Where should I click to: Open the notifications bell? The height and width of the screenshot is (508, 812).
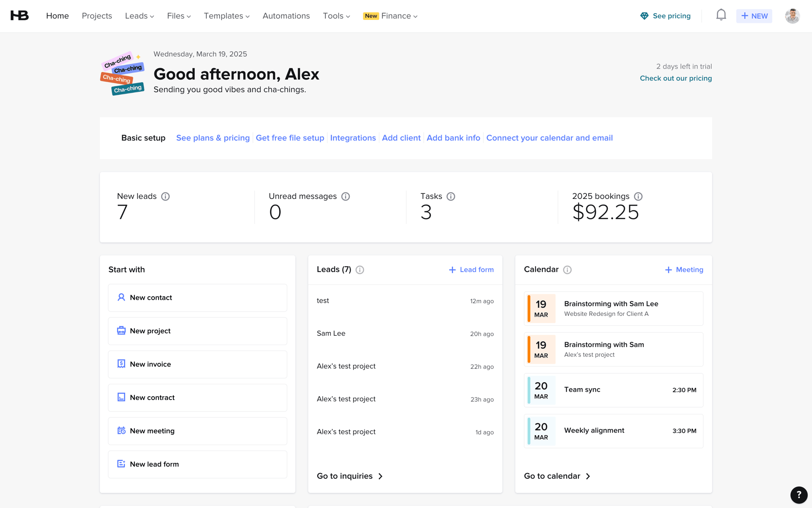pyautogui.click(x=721, y=15)
